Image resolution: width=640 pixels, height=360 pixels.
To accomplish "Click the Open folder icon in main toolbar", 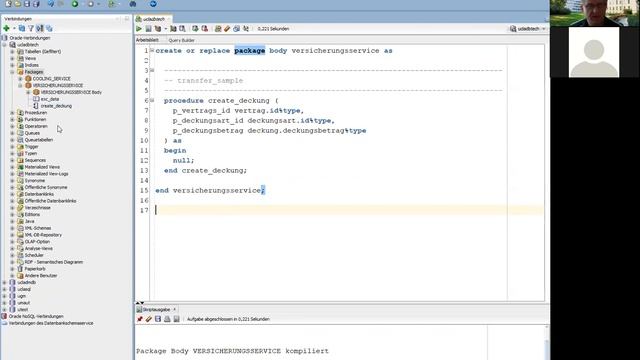I will pos(18,4).
